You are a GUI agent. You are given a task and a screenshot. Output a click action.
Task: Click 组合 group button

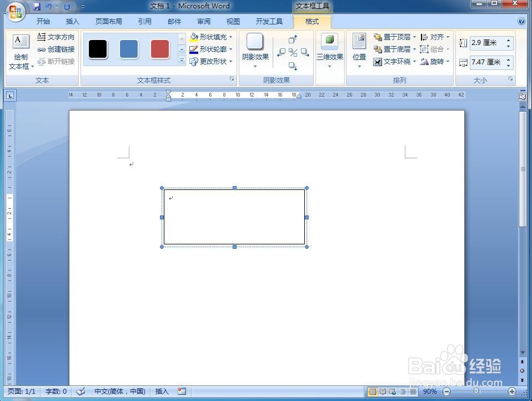click(435, 49)
